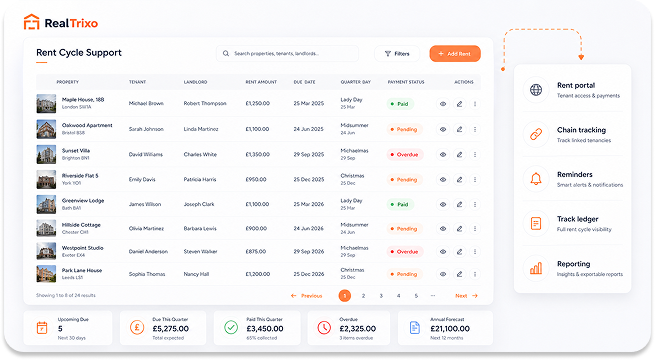This screenshot has height=360, width=655.
Task: Sort by the Rent Amount column header
Action: coord(261,82)
